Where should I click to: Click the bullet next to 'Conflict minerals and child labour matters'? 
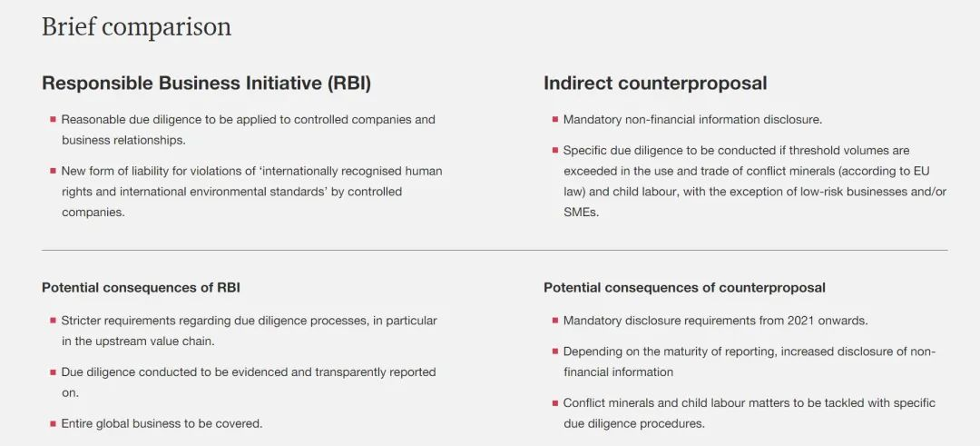554,403
